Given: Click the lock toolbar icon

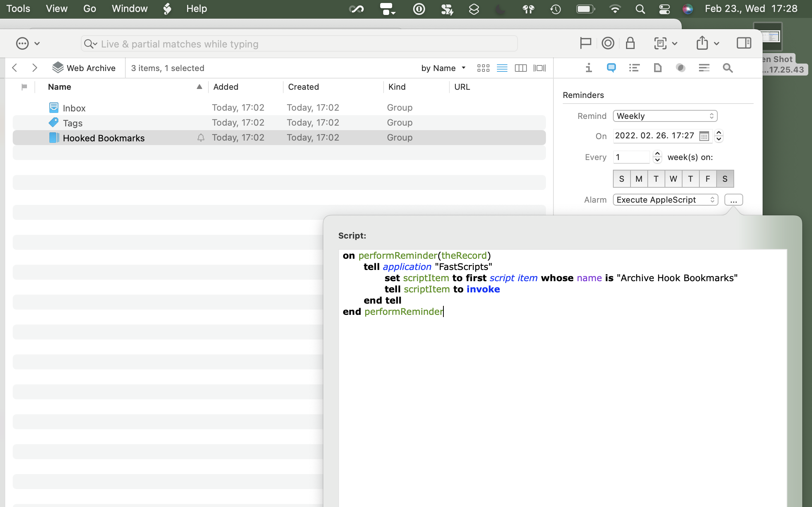Looking at the screenshot, I should point(630,43).
